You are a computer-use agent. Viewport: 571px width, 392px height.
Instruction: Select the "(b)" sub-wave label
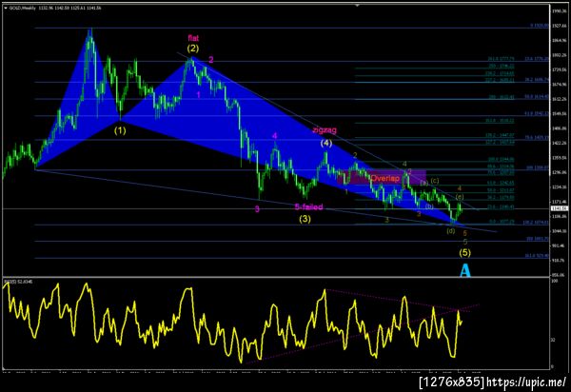pos(429,206)
